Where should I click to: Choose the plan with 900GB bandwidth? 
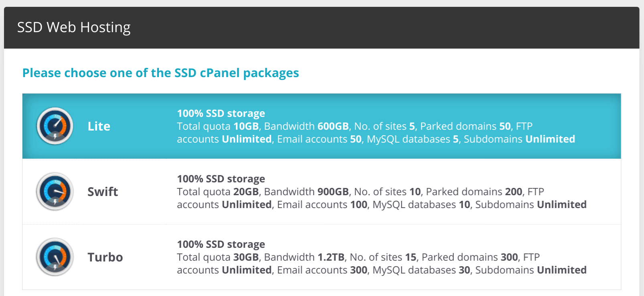(x=321, y=192)
